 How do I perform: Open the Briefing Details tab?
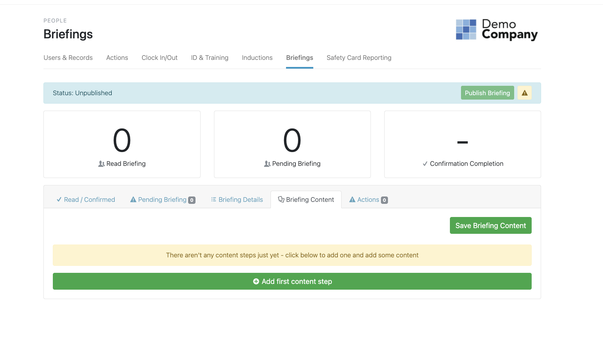(237, 200)
